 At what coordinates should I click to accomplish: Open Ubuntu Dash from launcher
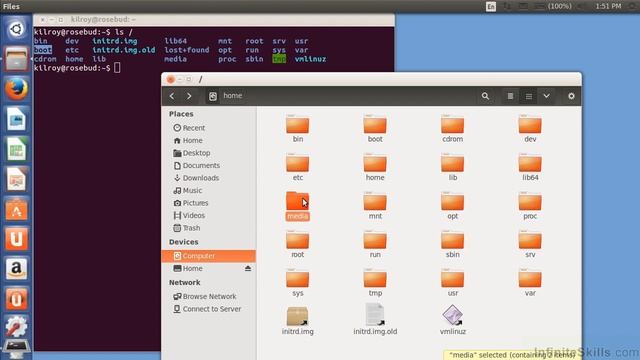pos(16,29)
